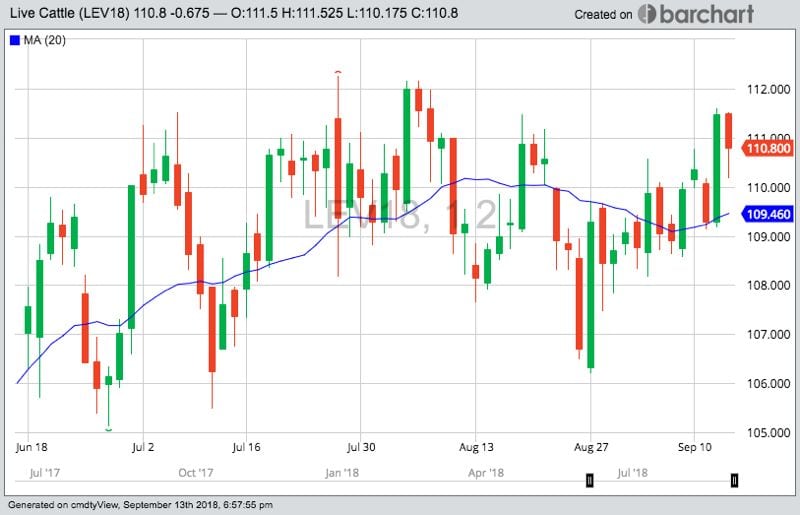This screenshot has width=800, height=515.
Task: Click the 109.000 price axis label
Action: 768,236
